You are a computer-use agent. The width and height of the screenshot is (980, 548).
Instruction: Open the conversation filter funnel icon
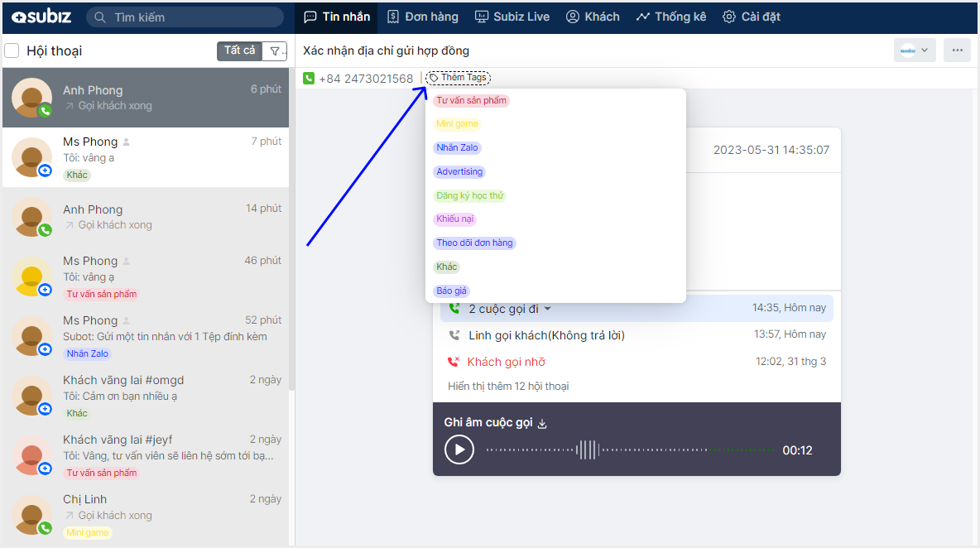click(x=276, y=51)
